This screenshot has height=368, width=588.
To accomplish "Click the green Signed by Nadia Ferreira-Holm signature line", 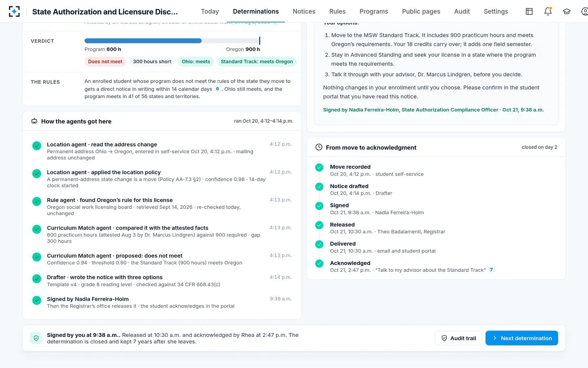I will pos(433,110).
